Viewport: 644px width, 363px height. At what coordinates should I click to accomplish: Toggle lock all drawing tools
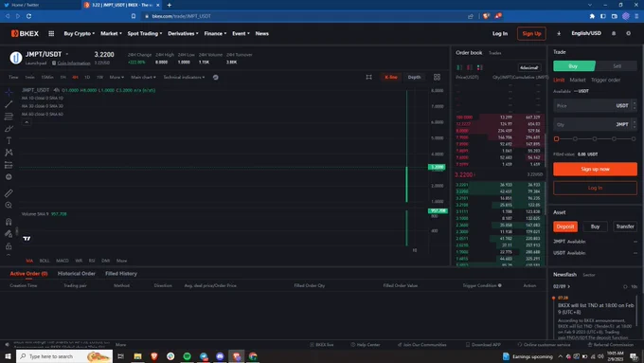pos(9,246)
